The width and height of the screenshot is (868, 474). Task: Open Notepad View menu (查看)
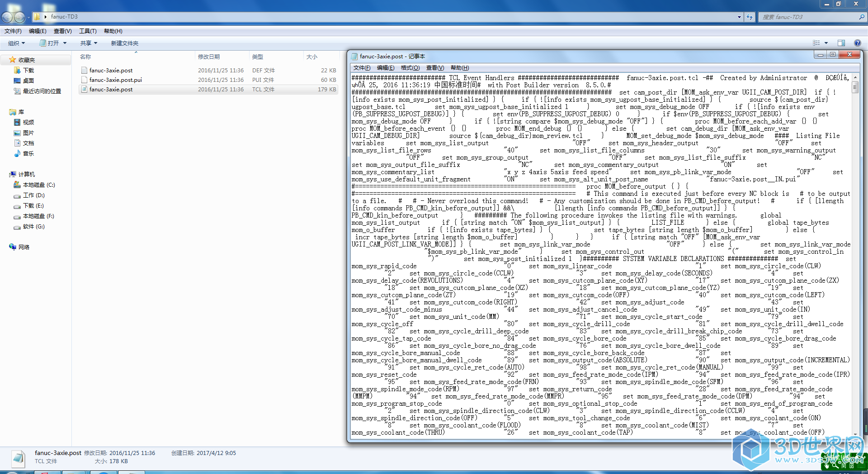click(x=435, y=67)
